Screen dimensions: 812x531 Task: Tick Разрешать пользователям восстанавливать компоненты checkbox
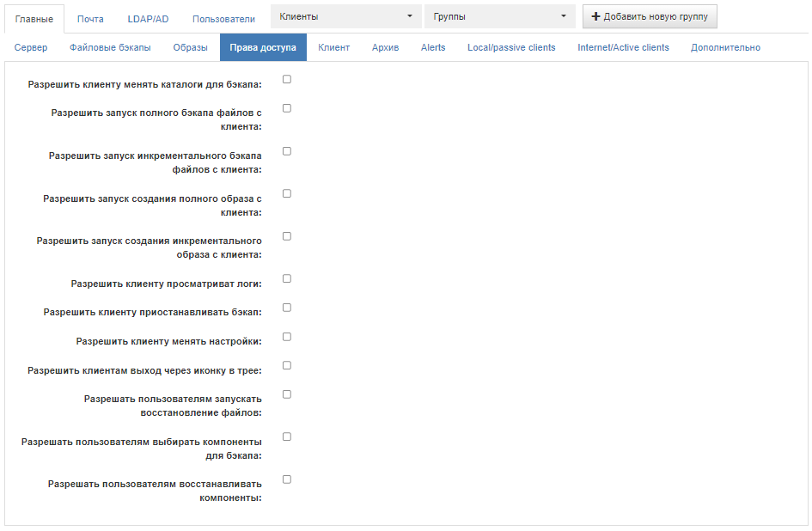tap(287, 479)
